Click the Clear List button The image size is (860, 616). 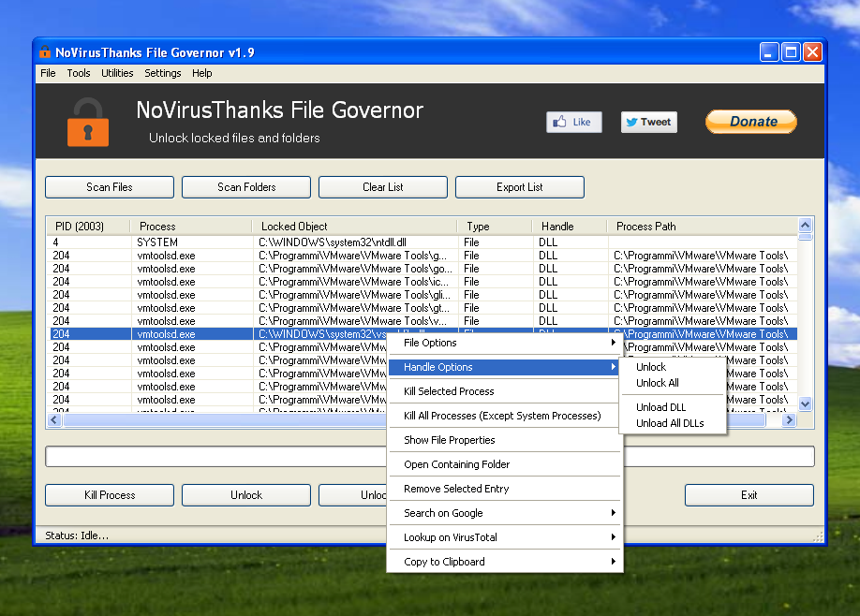[x=383, y=187]
